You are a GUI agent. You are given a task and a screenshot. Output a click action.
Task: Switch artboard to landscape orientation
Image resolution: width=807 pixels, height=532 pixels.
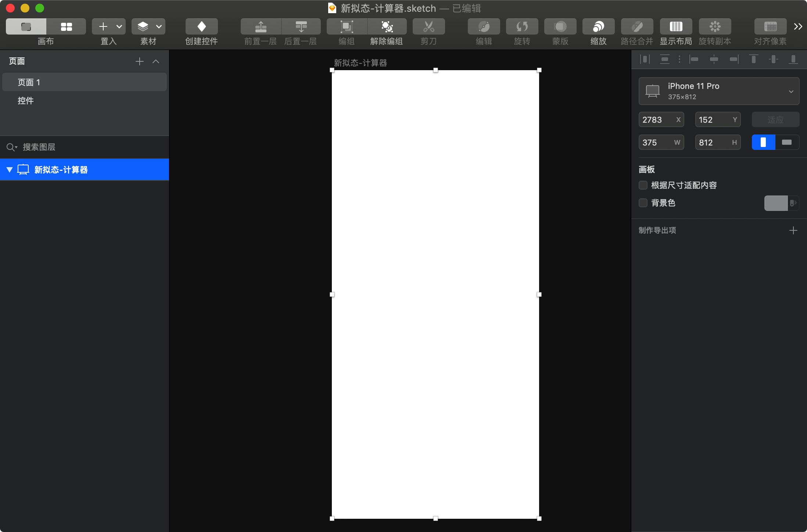pos(787,142)
